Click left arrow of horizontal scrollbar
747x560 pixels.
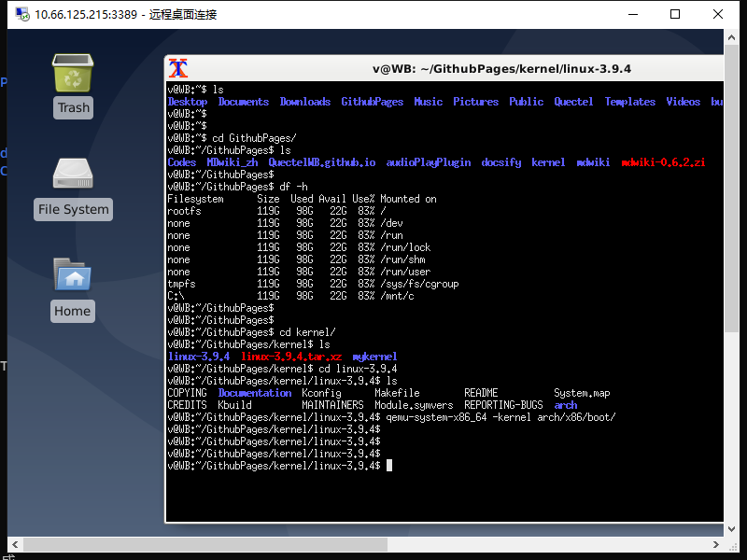point(15,544)
